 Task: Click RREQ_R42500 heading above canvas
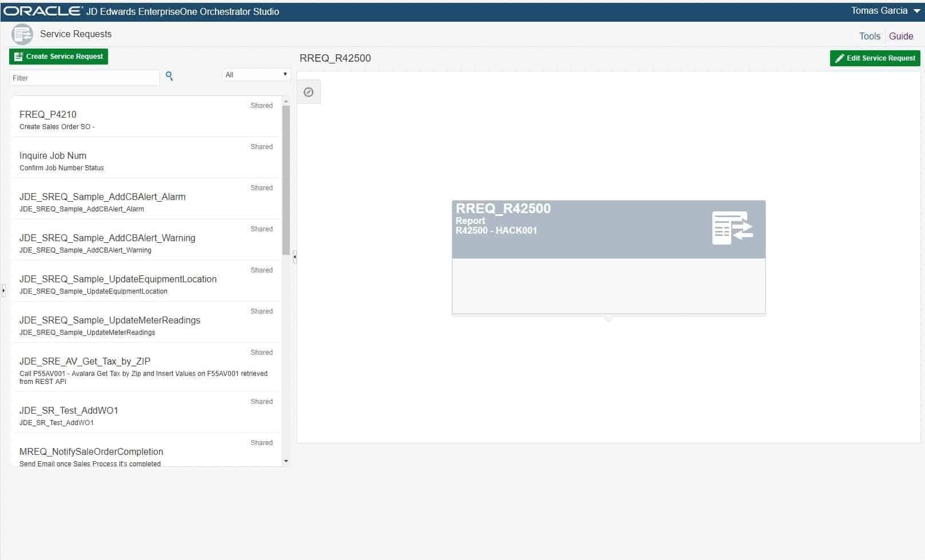click(x=335, y=58)
